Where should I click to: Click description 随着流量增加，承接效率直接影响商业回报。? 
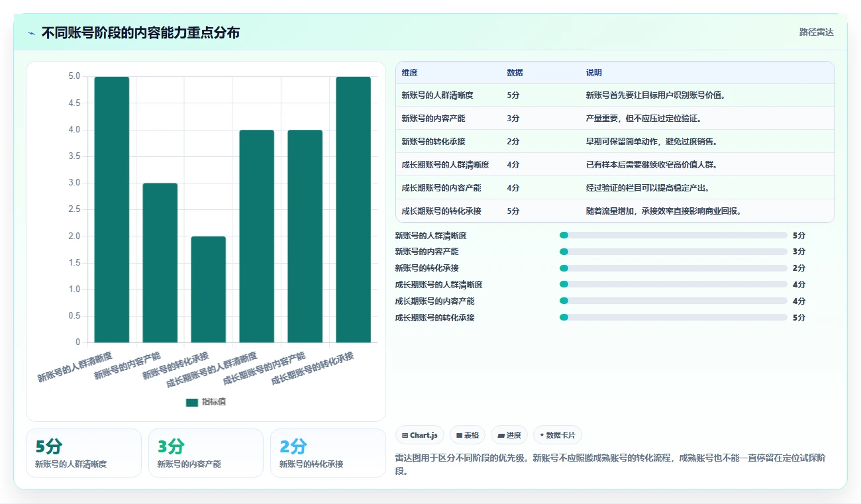pyautogui.click(x=664, y=211)
